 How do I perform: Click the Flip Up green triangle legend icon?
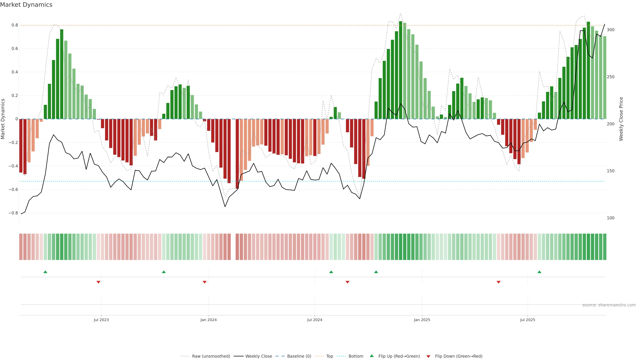click(372, 356)
